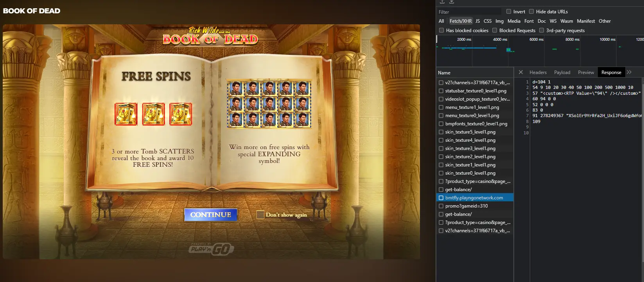Click file icon beside promo?gameid=310
644x282 pixels.
click(441, 206)
